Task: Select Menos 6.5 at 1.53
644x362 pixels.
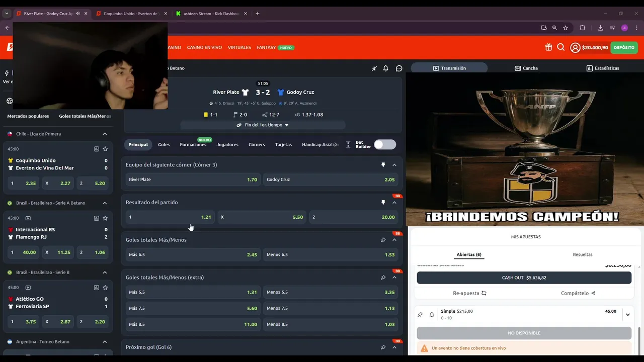Action: pos(331,254)
